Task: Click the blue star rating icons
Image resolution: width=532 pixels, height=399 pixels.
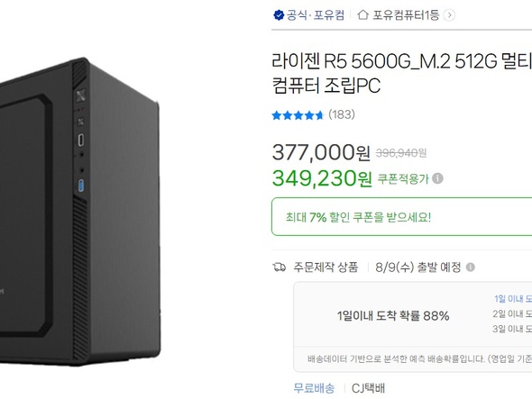Action: point(298,115)
